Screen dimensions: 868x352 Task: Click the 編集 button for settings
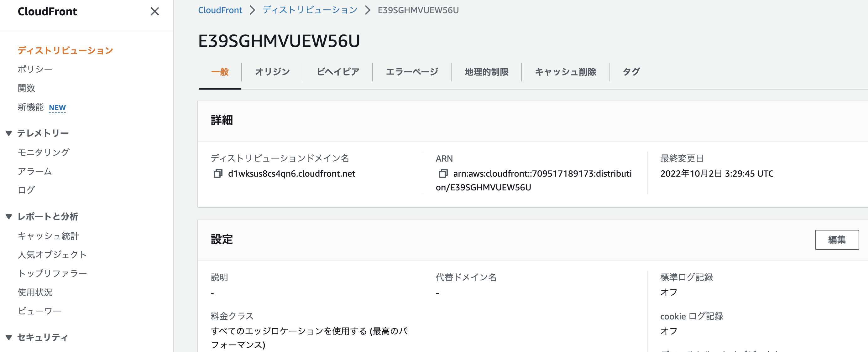tap(837, 240)
